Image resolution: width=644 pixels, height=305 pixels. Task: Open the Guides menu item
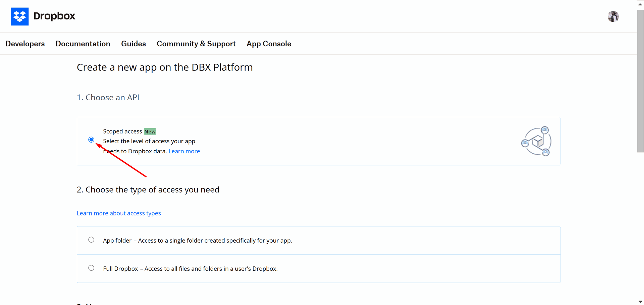point(133,44)
